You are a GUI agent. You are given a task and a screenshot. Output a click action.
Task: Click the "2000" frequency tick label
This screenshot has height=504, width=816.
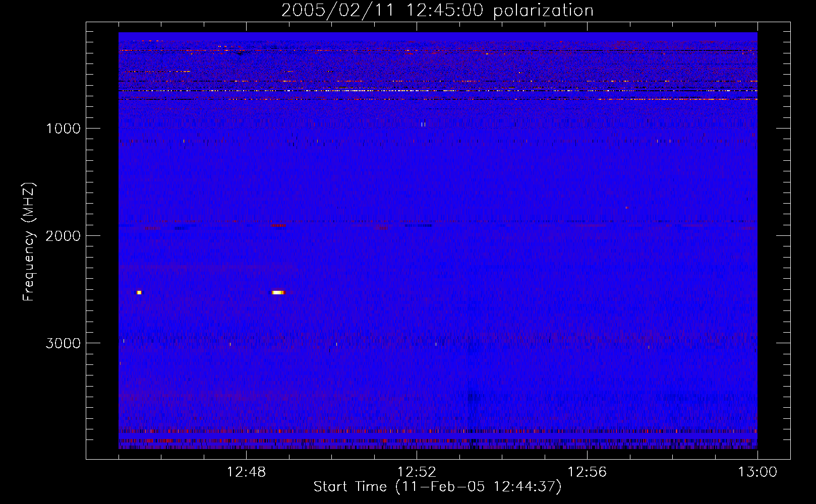[x=63, y=236]
